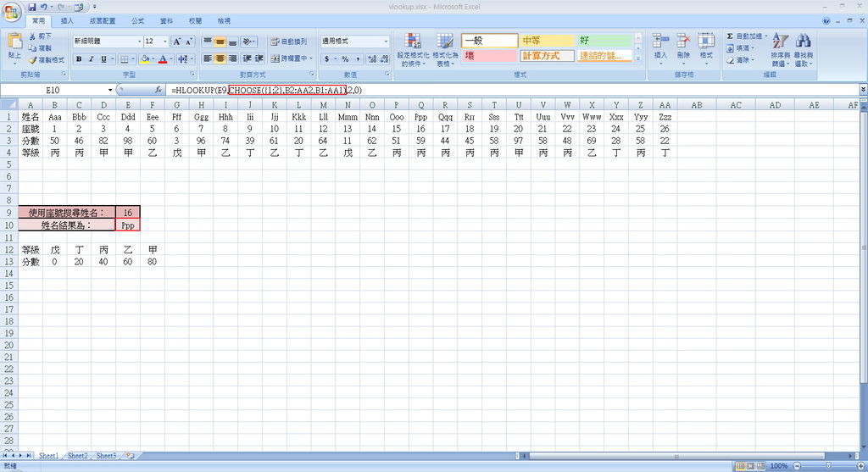Expand the font size dropdown showing 12
868x472 pixels.
tap(164, 41)
